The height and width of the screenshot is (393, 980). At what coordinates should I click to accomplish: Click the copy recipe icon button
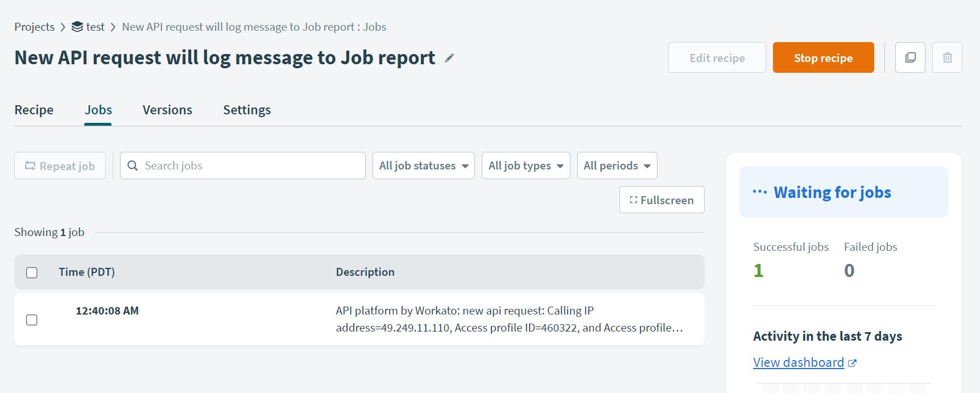click(910, 57)
